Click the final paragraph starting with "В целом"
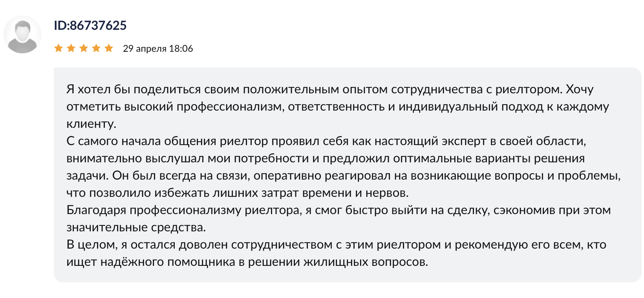Image resolution: width=644 pixels, height=298 pixels. [337, 253]
